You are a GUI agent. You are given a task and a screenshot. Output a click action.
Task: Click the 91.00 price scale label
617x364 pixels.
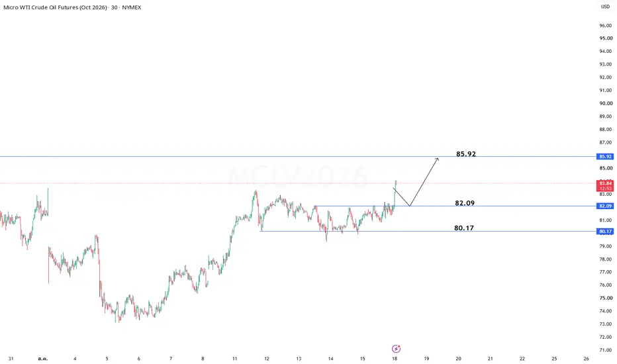(x=606, y=91)
